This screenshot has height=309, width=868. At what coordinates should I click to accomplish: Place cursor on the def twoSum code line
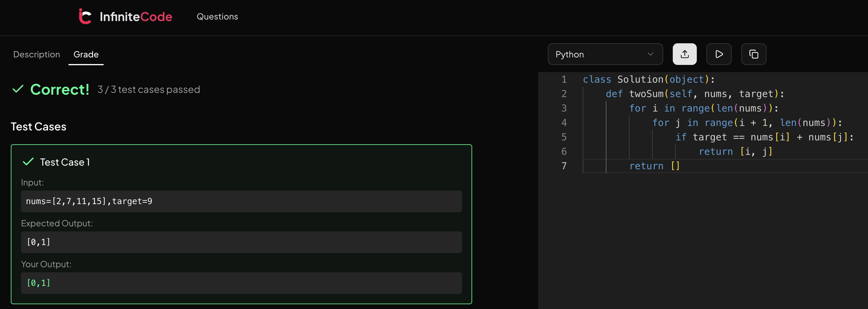coord(694,94)
